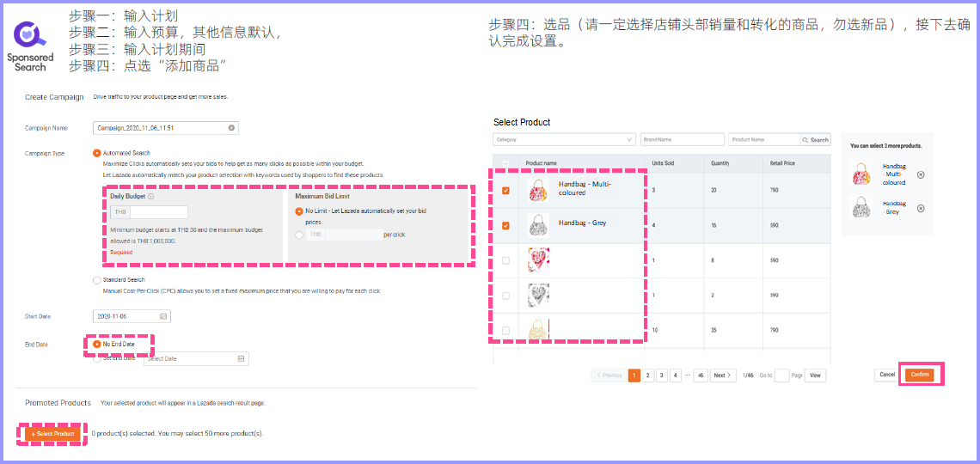The image size is (980, 464).
Task: Uncheck Handbag Multi-coloured checkbox
Action: click(x=505, y=191)
